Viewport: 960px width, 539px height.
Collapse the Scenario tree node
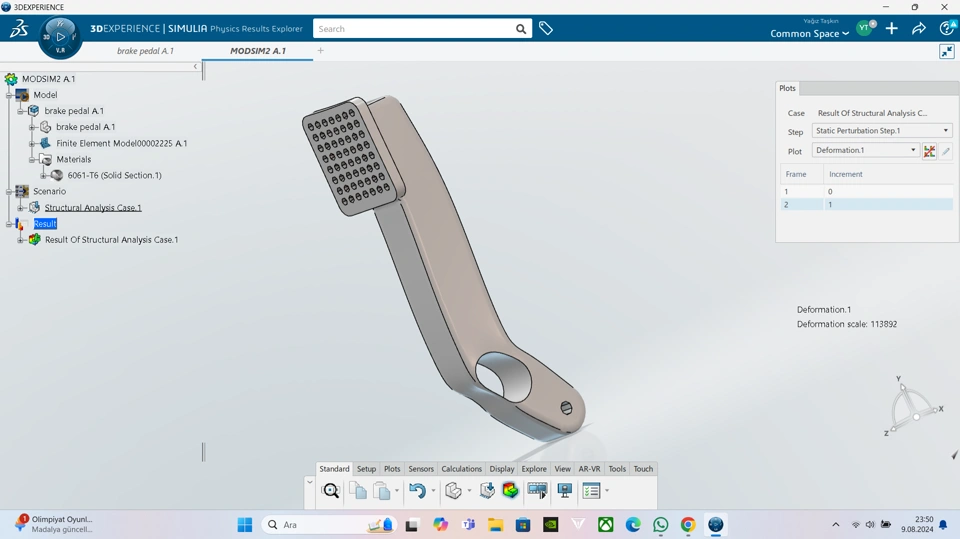click(x=9, y=192)
